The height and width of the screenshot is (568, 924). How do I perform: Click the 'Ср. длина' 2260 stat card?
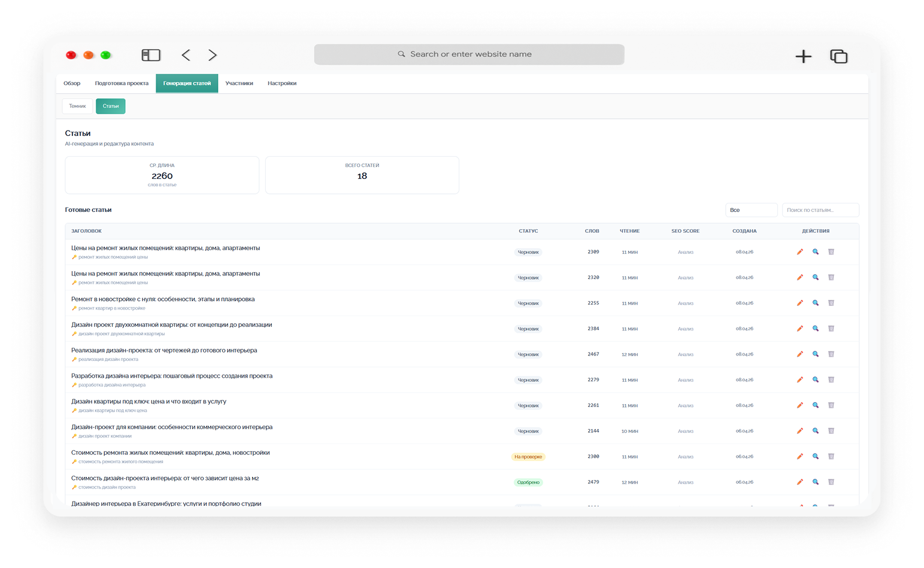[x=162, y=175]
